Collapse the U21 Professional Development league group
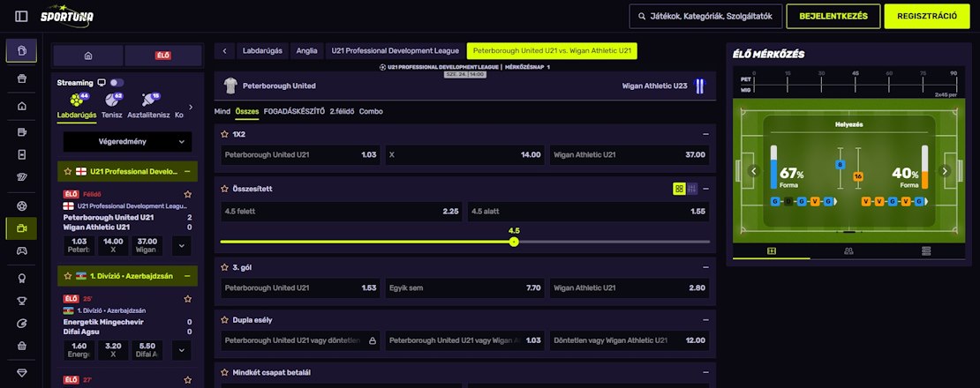 click(187, 172)
